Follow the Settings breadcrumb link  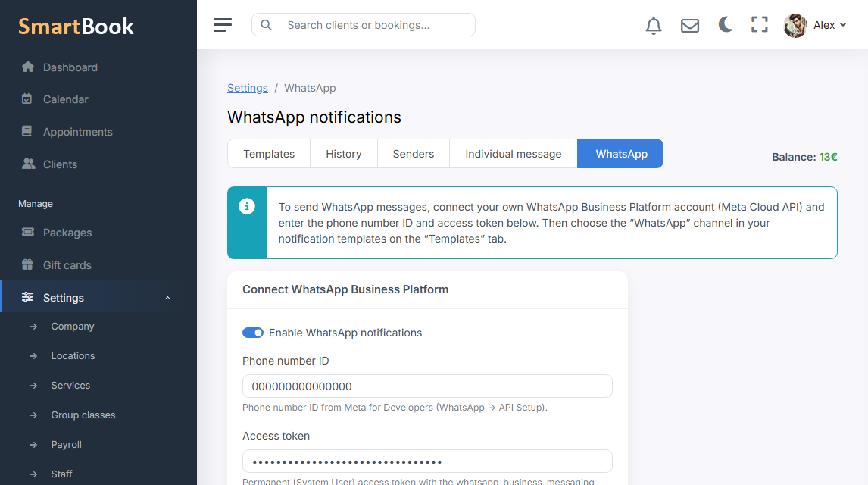point(248,88)
